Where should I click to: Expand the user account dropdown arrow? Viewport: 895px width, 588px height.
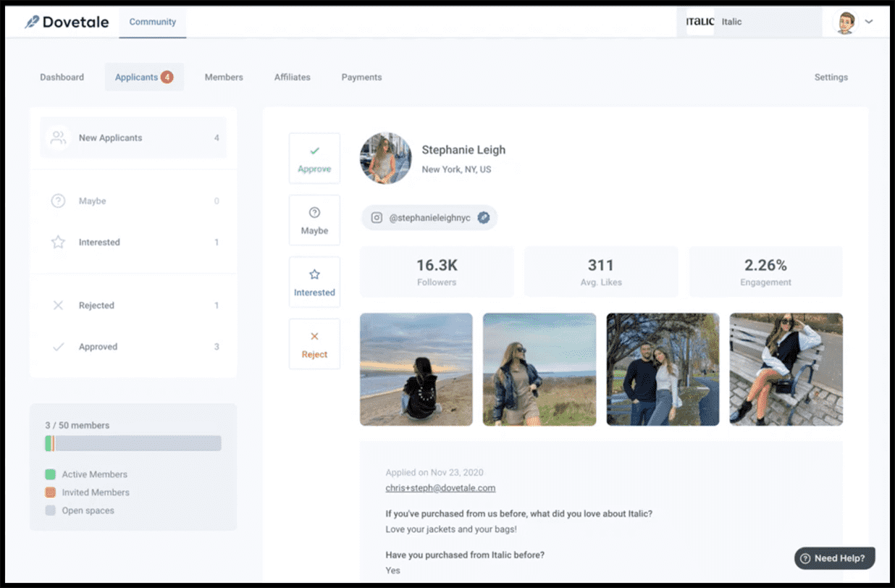(869, 22)
